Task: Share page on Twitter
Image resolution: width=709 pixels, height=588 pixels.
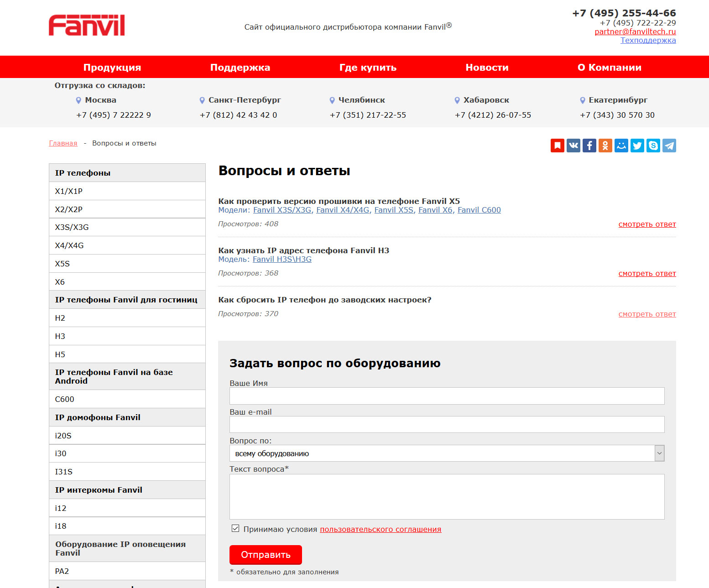Action: [637, 146]
